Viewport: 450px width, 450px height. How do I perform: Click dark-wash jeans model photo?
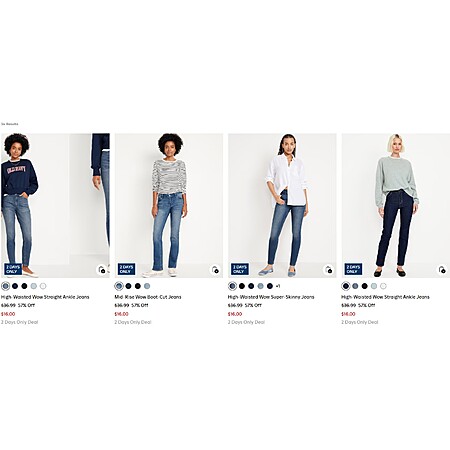coord(396,206)
